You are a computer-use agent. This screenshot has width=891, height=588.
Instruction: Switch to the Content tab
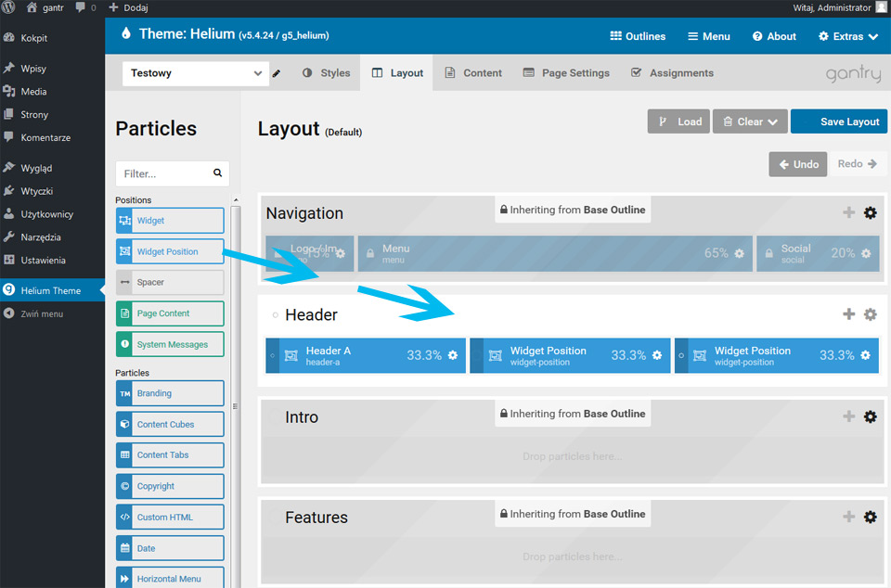coord(473,72)
